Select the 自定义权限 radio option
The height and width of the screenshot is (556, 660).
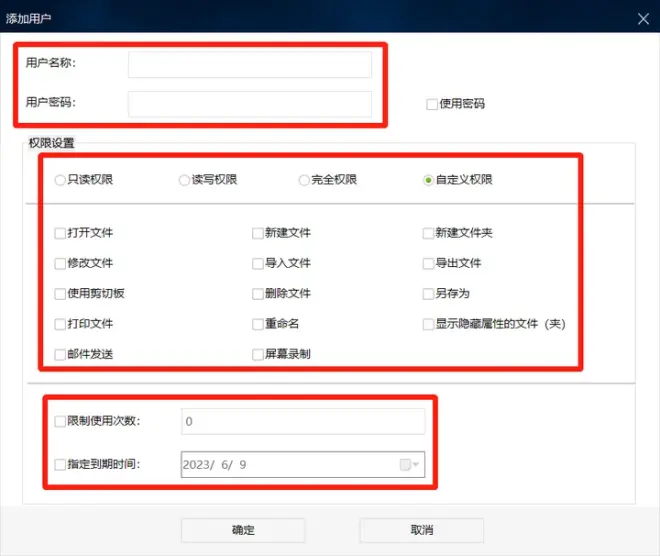coord(428,180)
